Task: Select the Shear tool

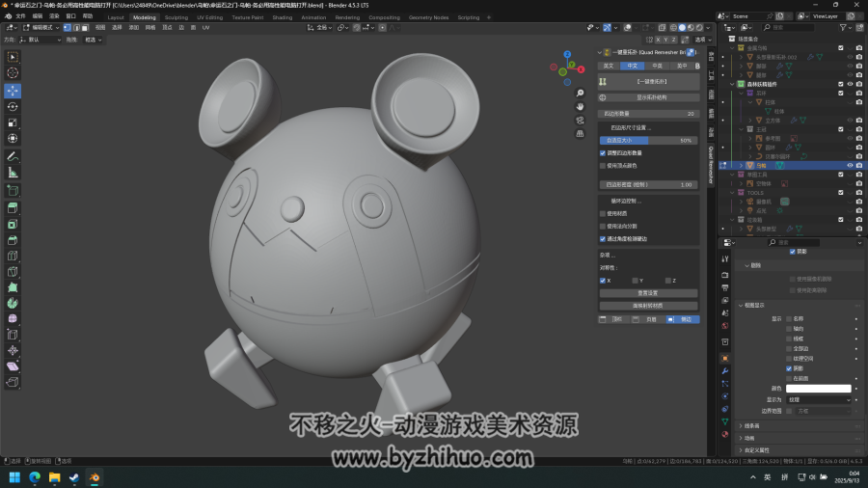Action: point(13,366)
